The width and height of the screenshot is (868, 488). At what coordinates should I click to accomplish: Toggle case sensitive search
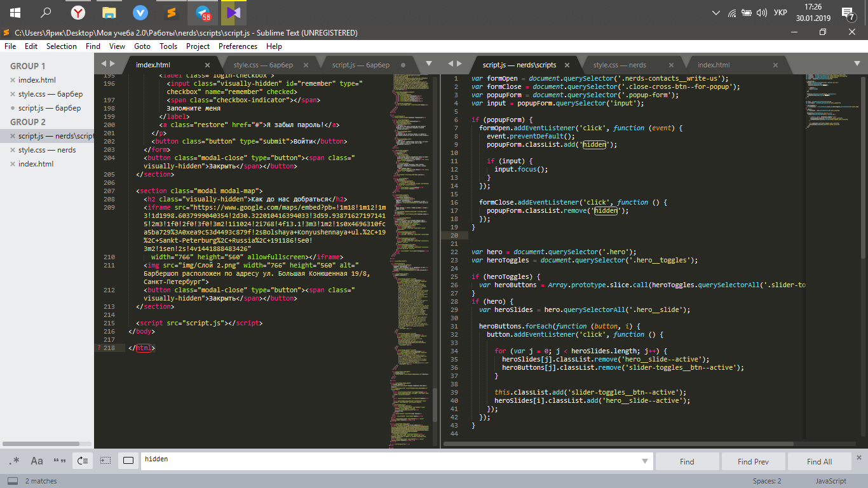click(37, 461)
